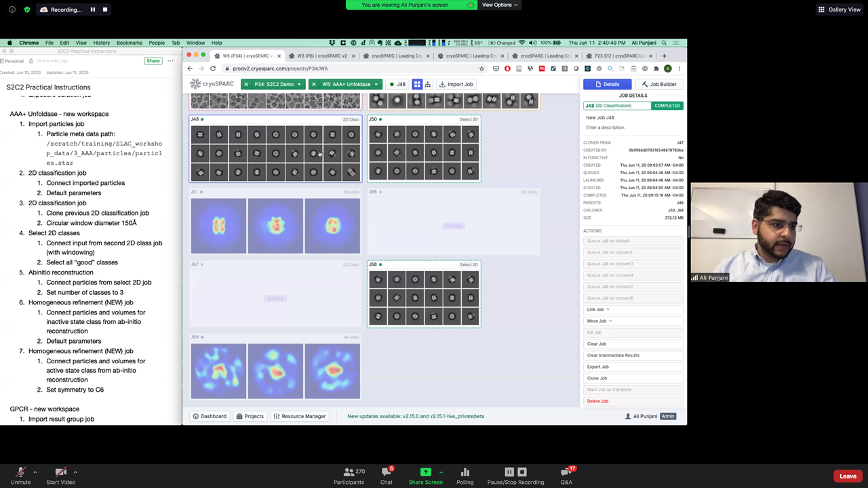Open the Resource Manager from the footer
The image size is (868, 488).
pos(299,416)
